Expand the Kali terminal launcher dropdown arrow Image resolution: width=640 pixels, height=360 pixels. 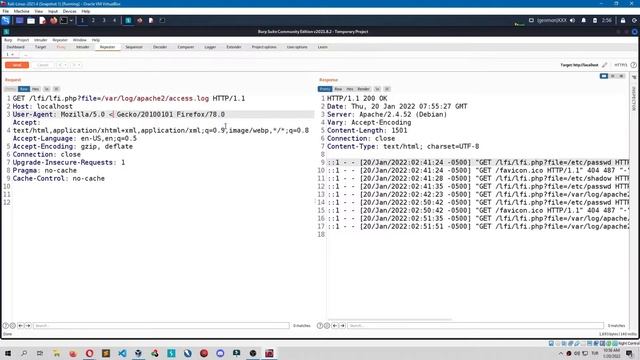[x=71, y=20]
